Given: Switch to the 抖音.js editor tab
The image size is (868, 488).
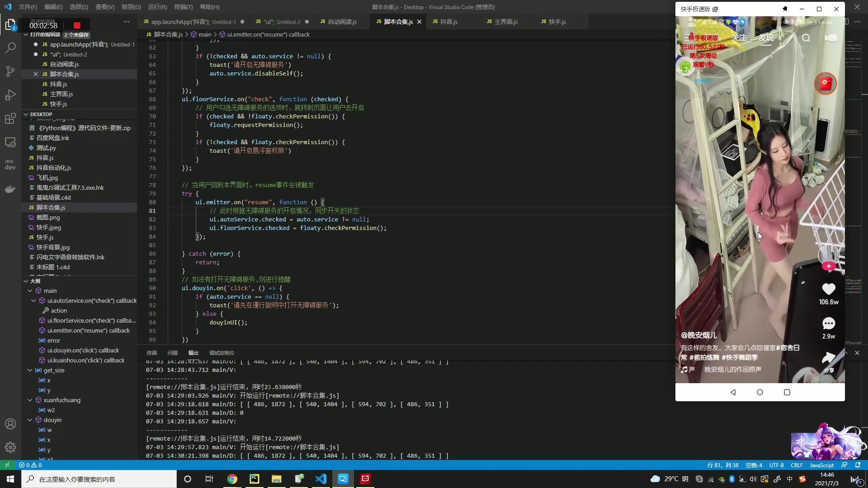Looking at the screenshot, I should point(448,22).
